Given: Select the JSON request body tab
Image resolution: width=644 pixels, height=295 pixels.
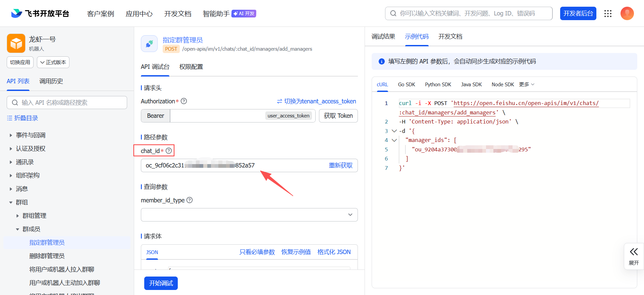Looking at the screenshot, I should pyautogui.click(x=152, y=252).
